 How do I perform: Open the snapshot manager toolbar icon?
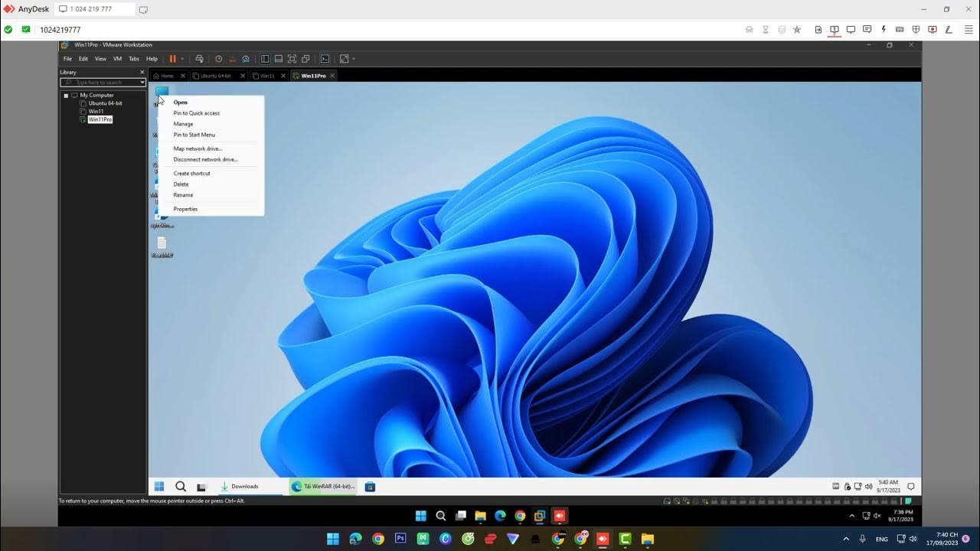click(x=246, y=59)
